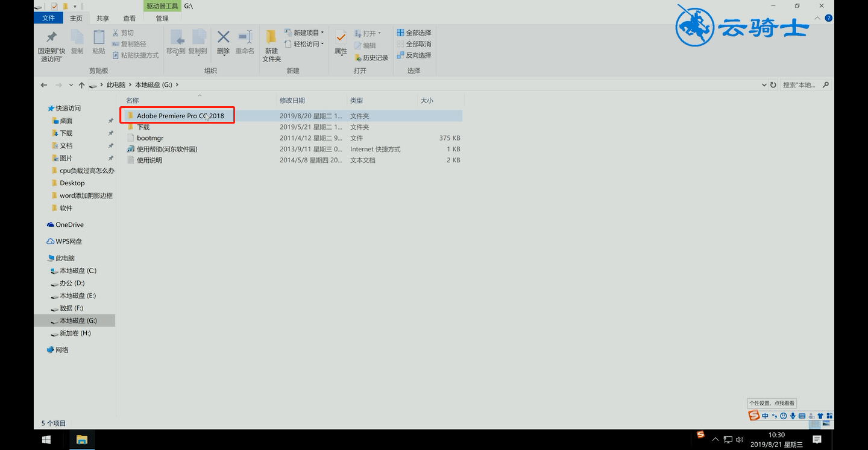868x450 pixels.
Task: Click Drive Tools (驱动器工具) context tab
Action: 162,6
